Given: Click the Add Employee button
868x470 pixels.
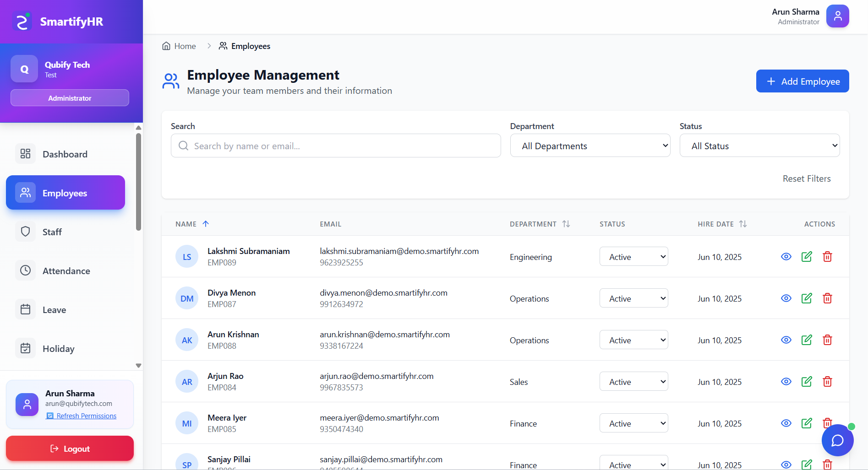Looking at the screenshot, I should pos(802,81).
